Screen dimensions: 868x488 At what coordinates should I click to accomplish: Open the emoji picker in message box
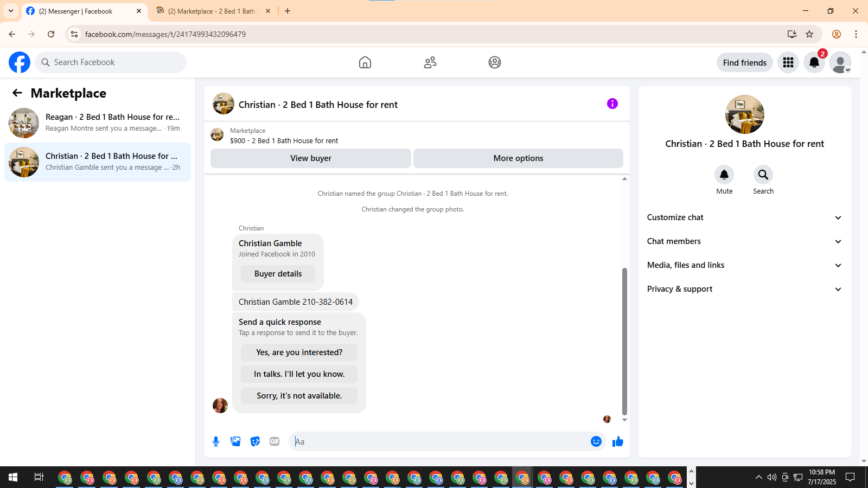tap(596, 441)
